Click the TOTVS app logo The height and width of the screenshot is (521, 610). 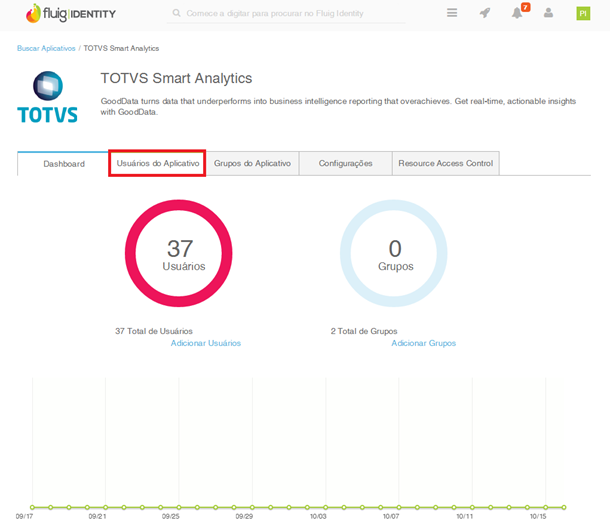(47, 97)
